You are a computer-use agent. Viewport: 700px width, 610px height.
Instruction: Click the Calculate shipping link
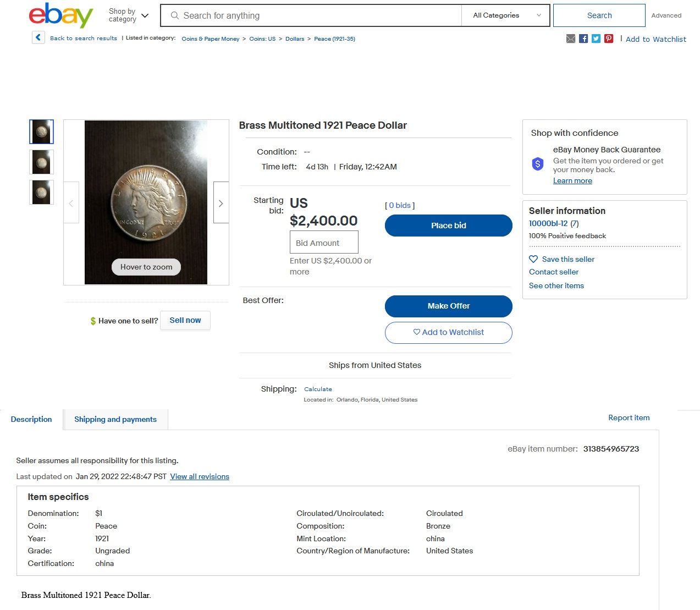pos(318,389)
